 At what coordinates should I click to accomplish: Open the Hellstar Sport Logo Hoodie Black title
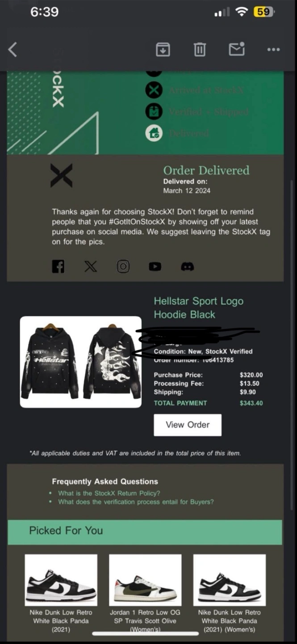[x=199, y=308]
